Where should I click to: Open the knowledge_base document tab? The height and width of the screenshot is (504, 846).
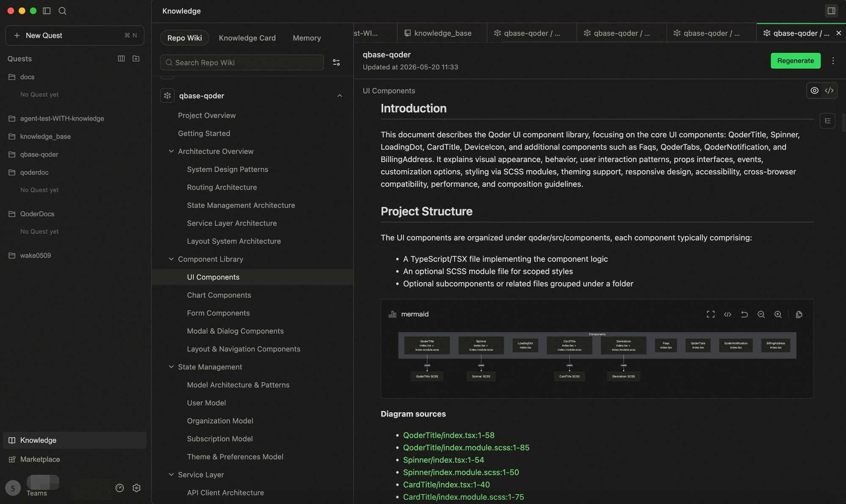[442, 33]
